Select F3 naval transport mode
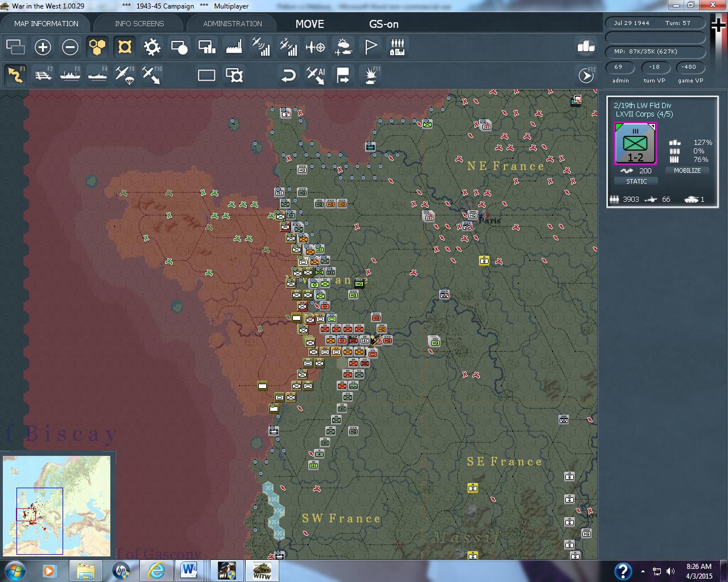This screenshot has width=728, height=582. (x=70, y=75)
